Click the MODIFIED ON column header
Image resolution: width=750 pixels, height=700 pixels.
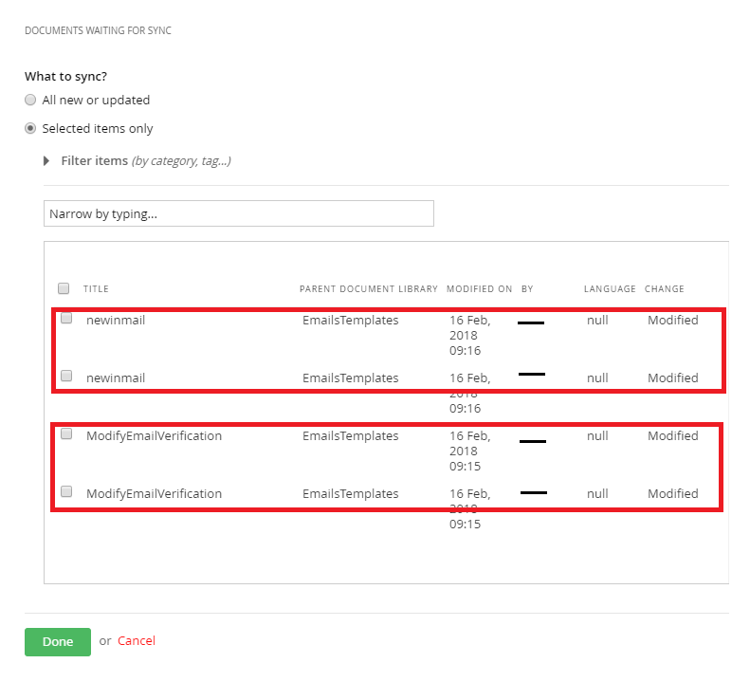(479, 289)
